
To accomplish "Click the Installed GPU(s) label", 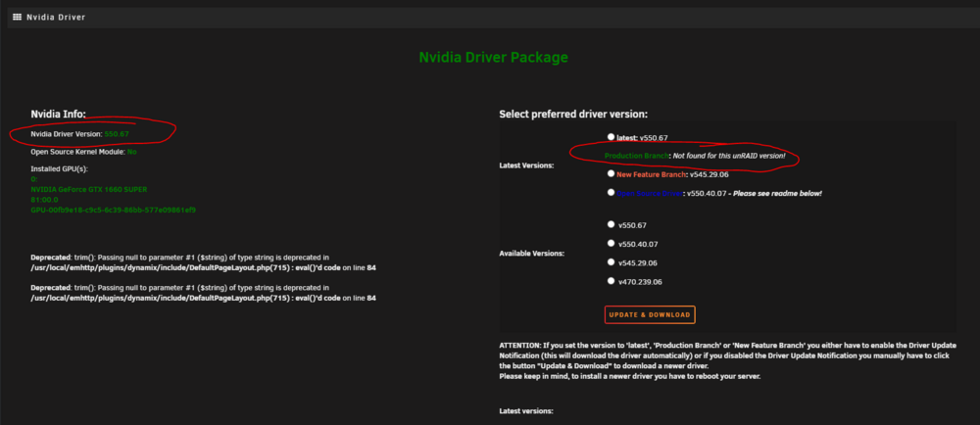I will [60, 169].
